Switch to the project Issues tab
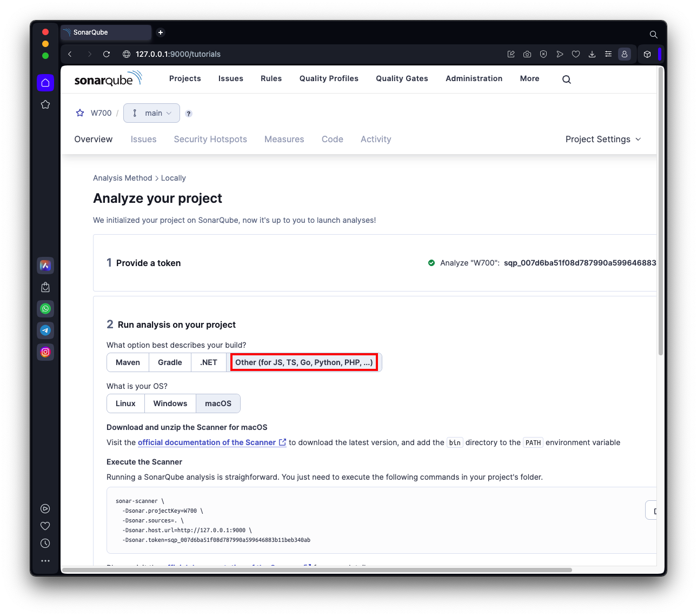This screenshot has height=616, width=697. tap(143, 139)
